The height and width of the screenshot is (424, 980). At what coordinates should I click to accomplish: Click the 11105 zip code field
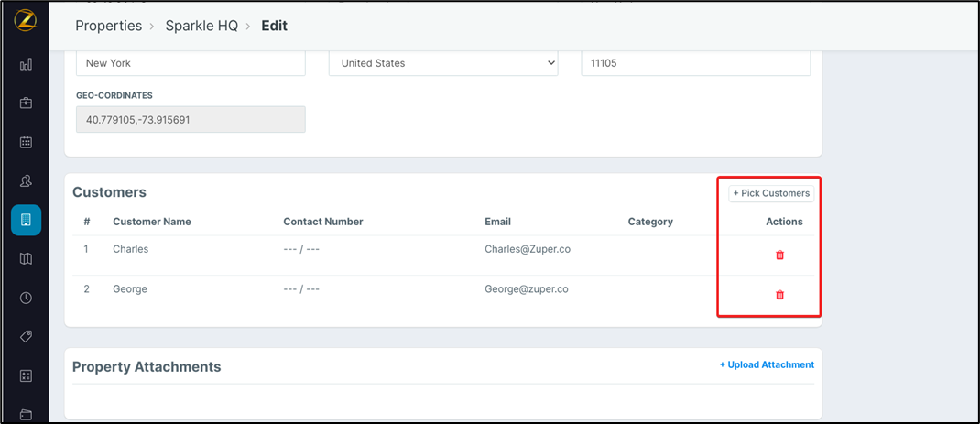(x=695, y=63)
